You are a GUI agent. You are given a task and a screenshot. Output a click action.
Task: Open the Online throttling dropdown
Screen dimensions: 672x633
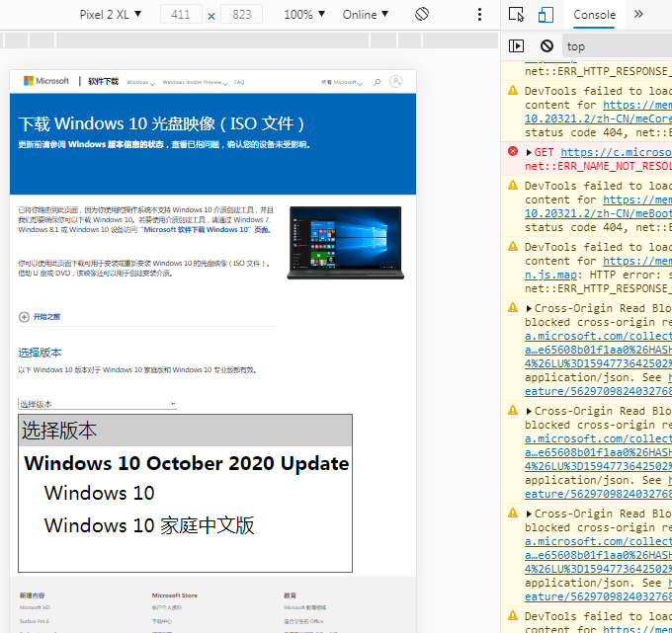tap(365, 15)
